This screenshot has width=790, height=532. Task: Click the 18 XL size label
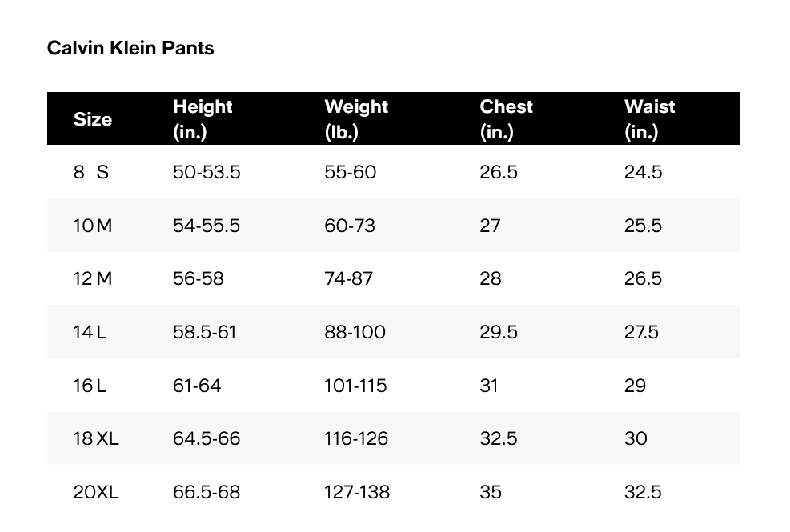click(96, 438)
